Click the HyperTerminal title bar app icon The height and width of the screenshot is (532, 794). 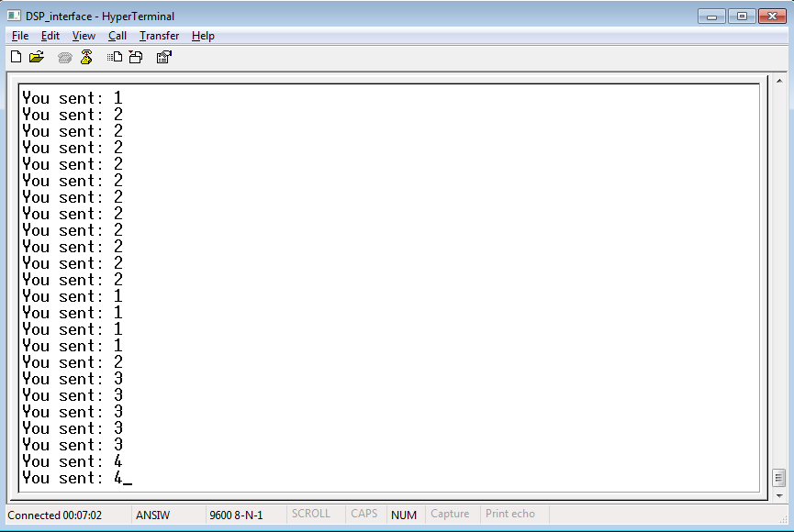pyautogui.click(x=14, y=16)
